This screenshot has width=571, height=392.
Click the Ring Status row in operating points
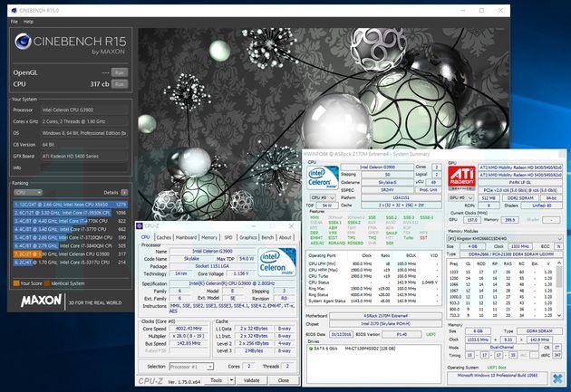[x=373, y=295]
